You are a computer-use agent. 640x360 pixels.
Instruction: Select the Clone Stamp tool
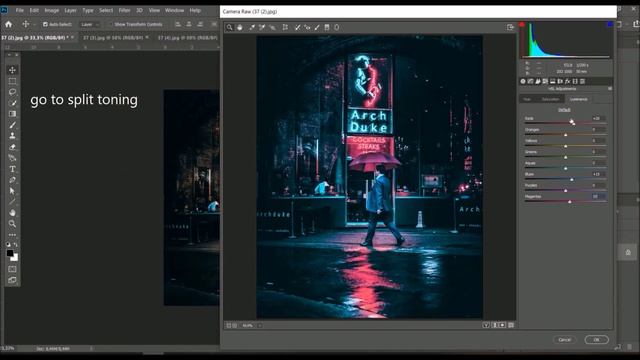click(12, 136)
